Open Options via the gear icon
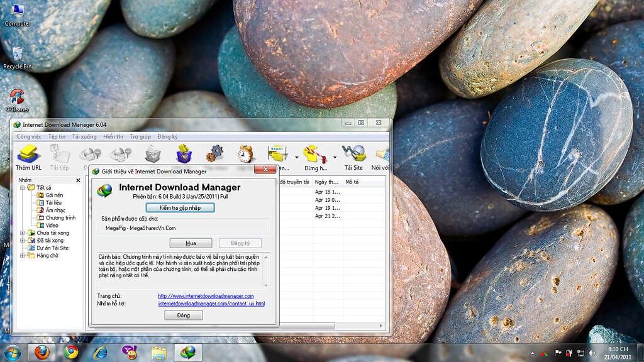The height and width of the screenshot is (362, 644). click(216, 153)
